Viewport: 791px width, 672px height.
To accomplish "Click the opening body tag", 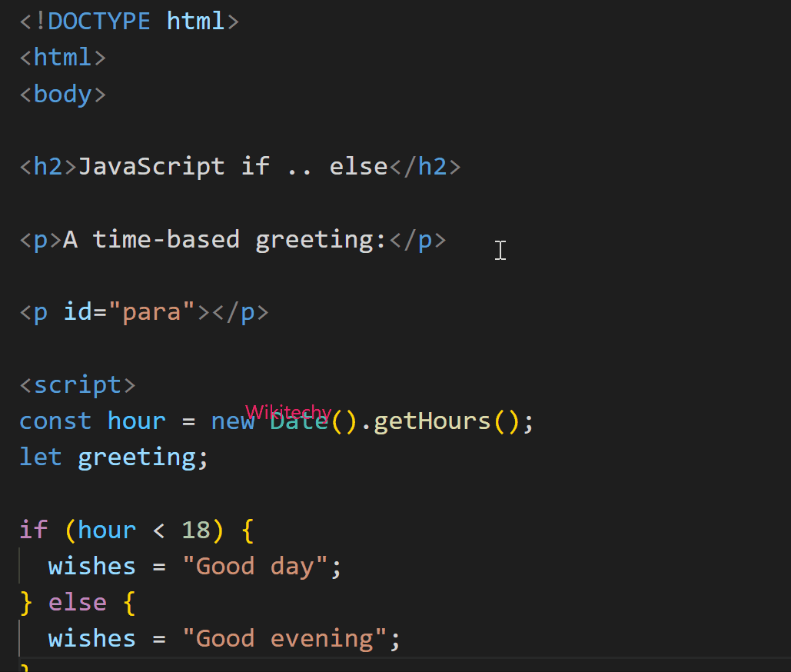I will click(63, 93).
